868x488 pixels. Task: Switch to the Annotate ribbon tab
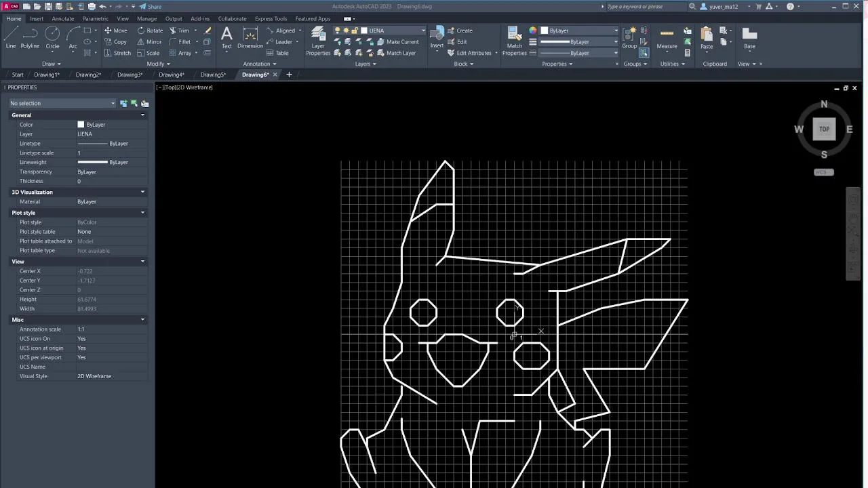pos(63,18)
